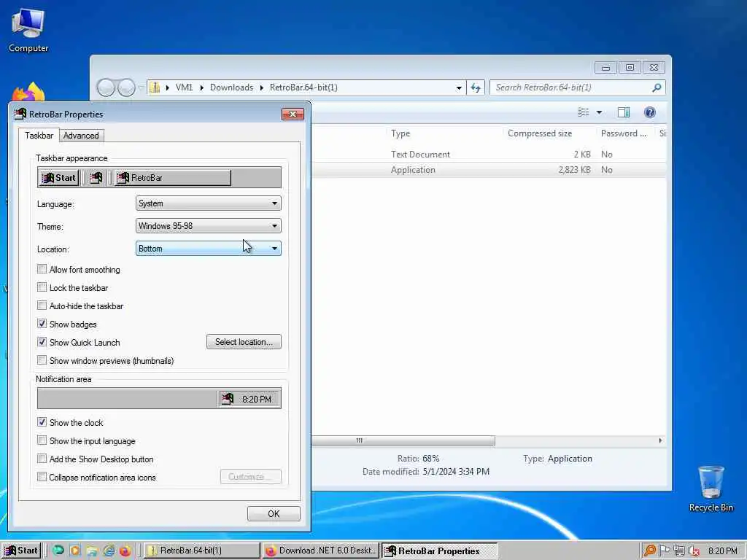Viewport: 747px width, 560px height.
Task: Launch the Show Desktop quick launch icon
Action: (x=58, y=551)
